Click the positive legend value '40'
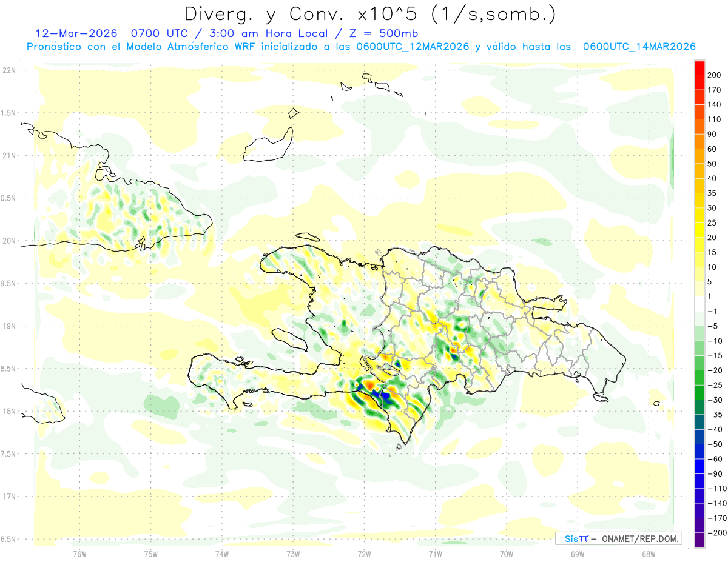 tap(712, 178)
